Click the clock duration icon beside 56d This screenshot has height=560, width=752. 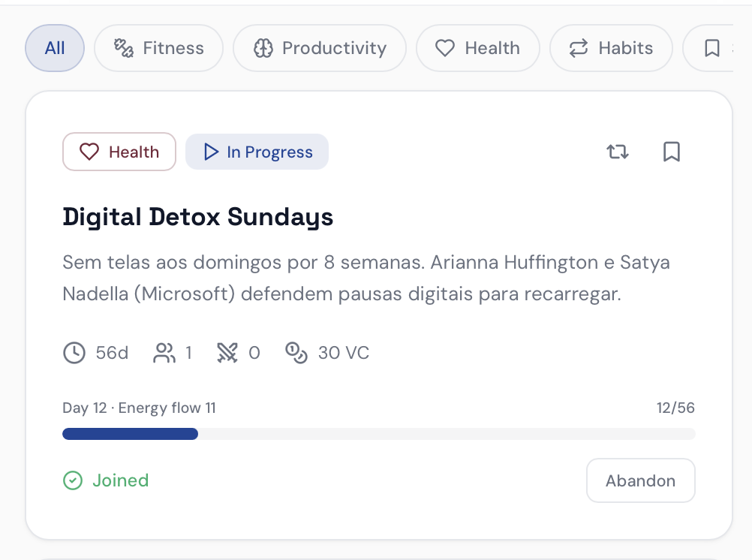(74, 353)
